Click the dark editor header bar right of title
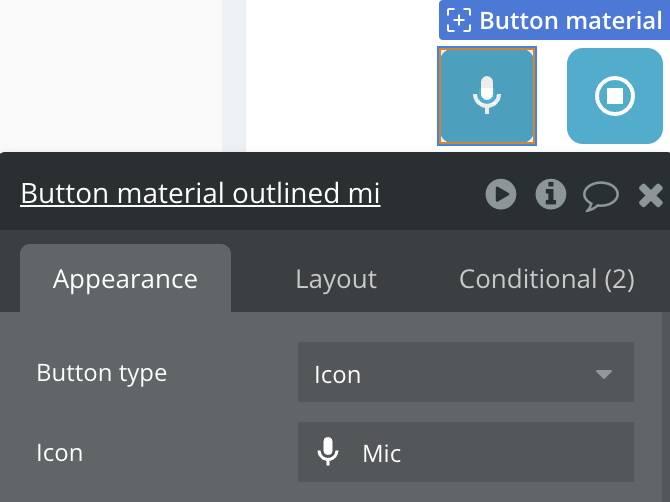This screenshot has height=502, width=670. tap(430, 194)
